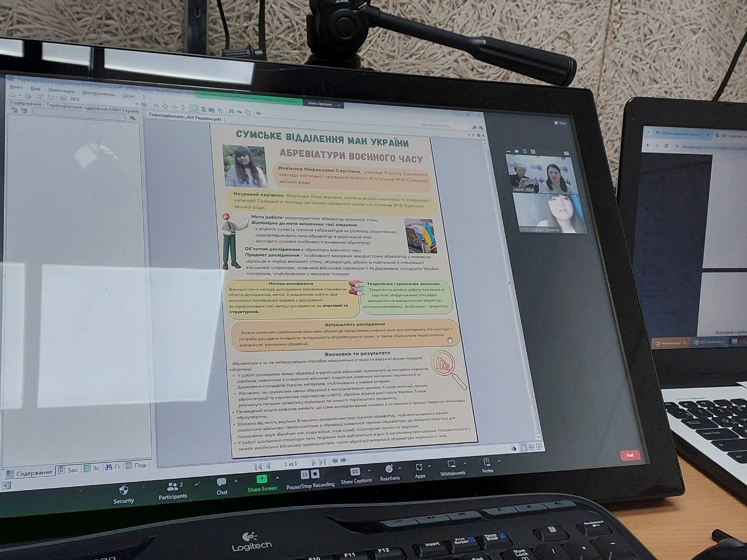This screenshot has width=747, height=560.
Task: Open the Security shield options
Action: tap(123, 493)
